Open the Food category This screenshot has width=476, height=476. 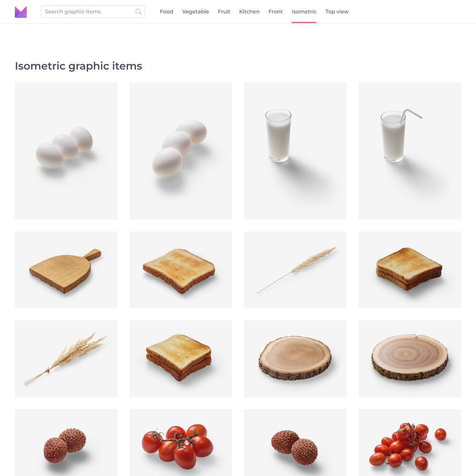pyautogui.click(x=166, y=11)
